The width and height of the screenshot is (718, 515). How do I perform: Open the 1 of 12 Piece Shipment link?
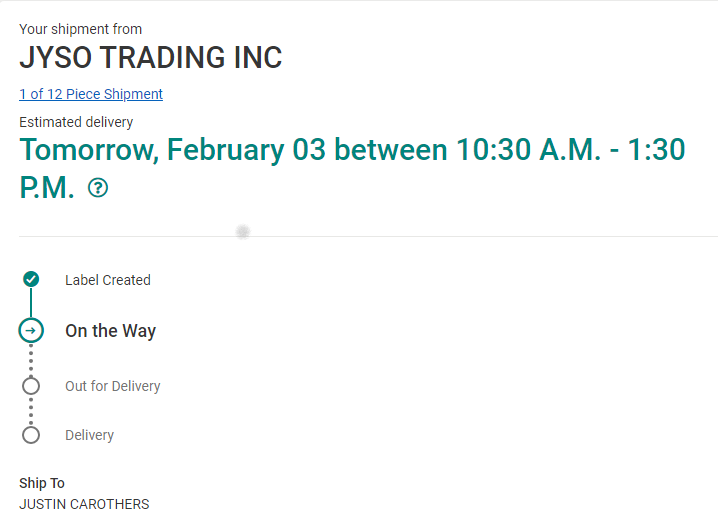click(91, 94)
